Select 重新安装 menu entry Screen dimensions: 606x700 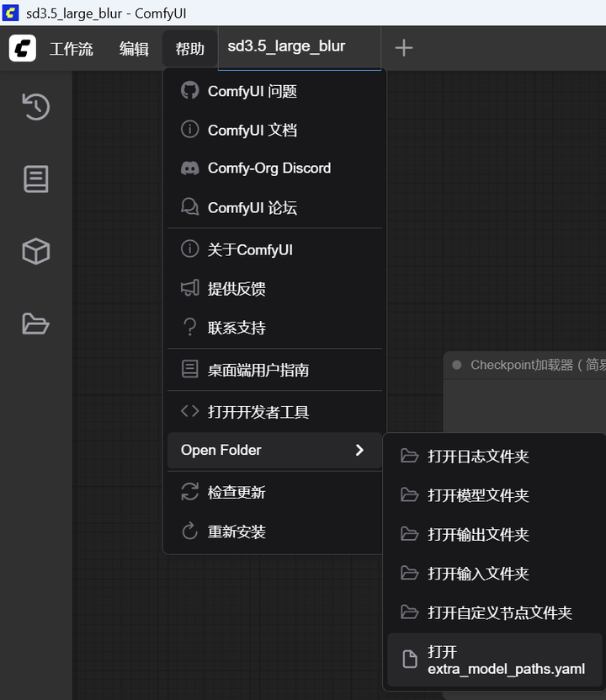tap(274, 532)
